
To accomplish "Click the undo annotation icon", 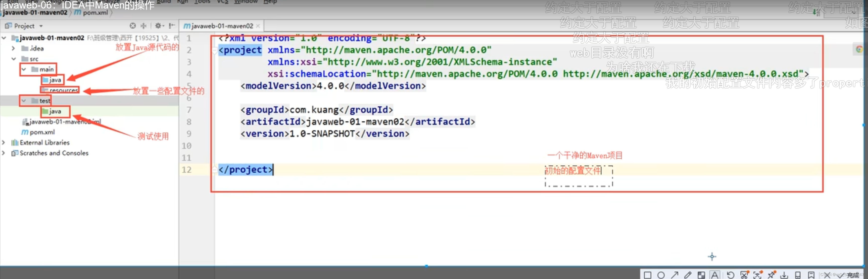I will click(730, 275).
